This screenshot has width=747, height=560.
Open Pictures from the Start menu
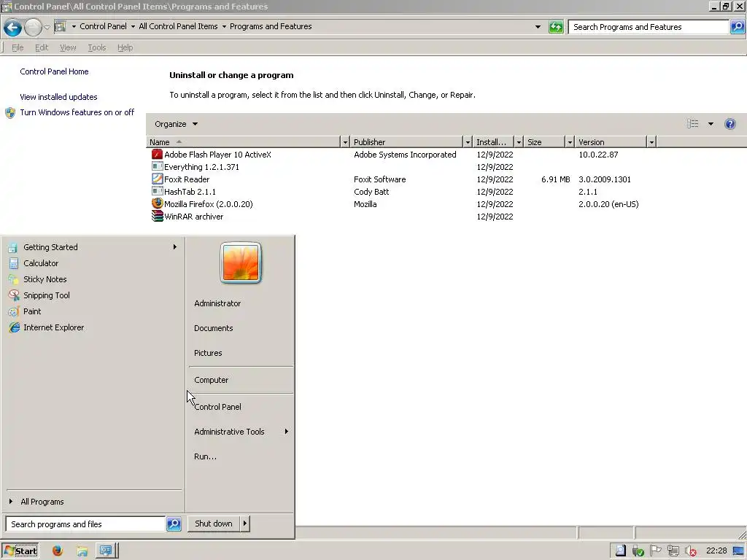pyautogui.click(x=241, y=353)
